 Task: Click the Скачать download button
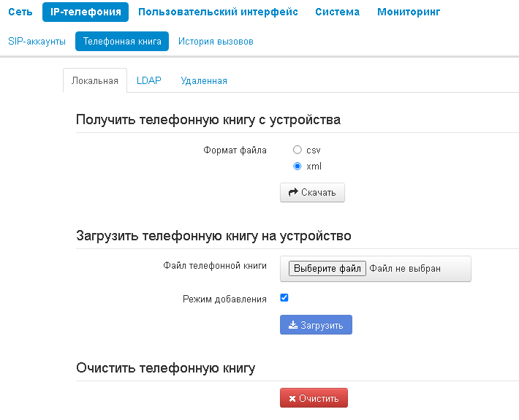point(312,193)
